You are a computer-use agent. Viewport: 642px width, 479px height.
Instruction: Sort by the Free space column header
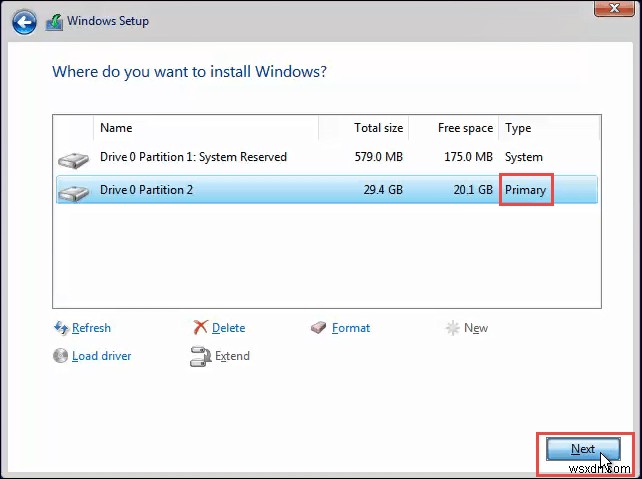(x=454, y=128)
